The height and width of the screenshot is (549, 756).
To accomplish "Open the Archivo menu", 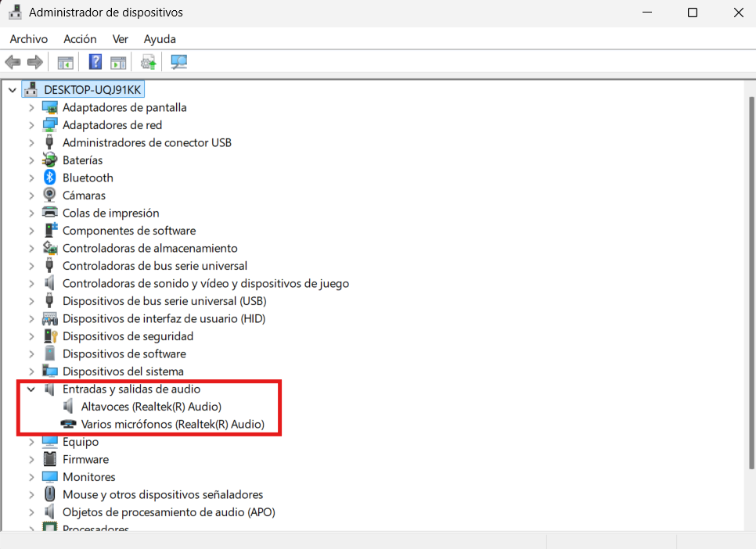I will point(29,39).
